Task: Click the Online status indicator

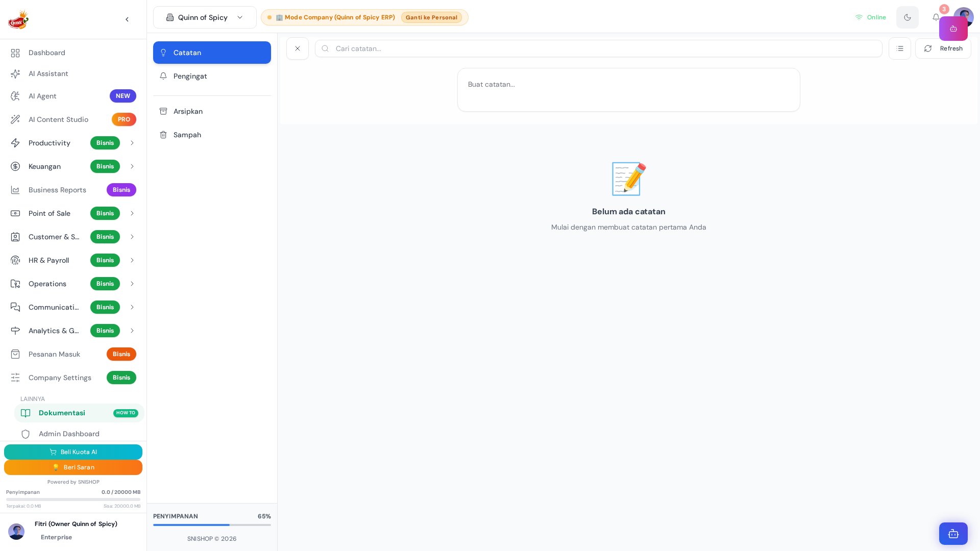Action: pos(871,17)
